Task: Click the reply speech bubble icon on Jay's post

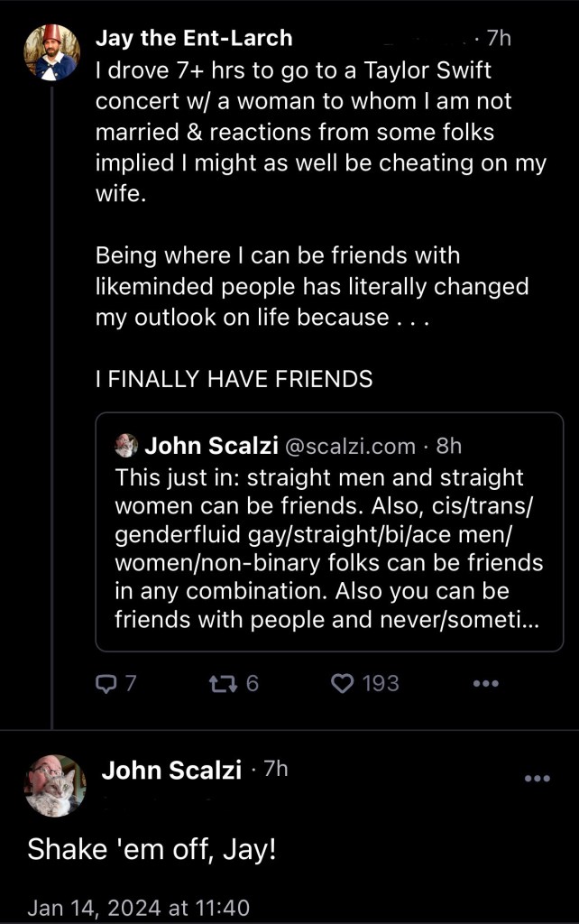Action: click(106, 684)
